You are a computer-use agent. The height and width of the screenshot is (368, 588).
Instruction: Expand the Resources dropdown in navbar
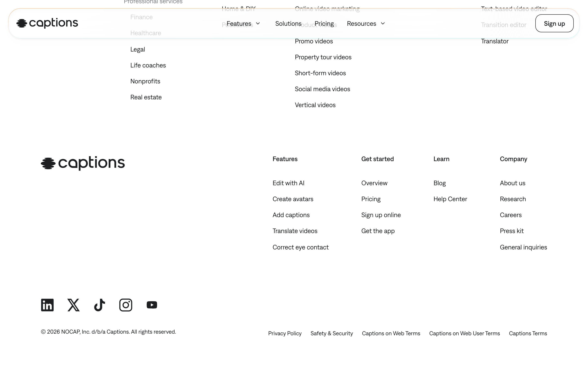click(366, 24)
